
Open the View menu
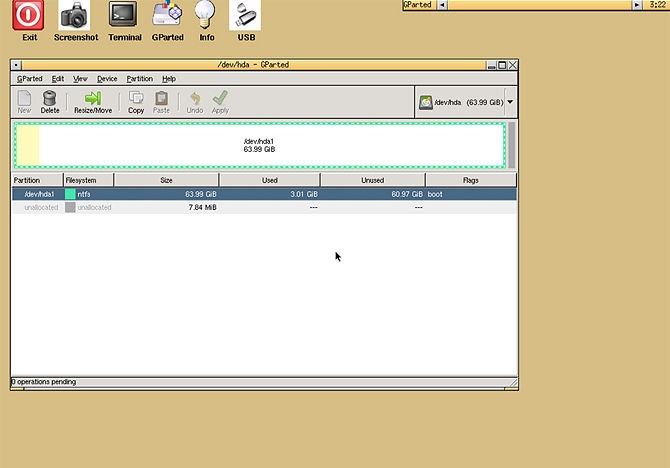tap(80, 78)
